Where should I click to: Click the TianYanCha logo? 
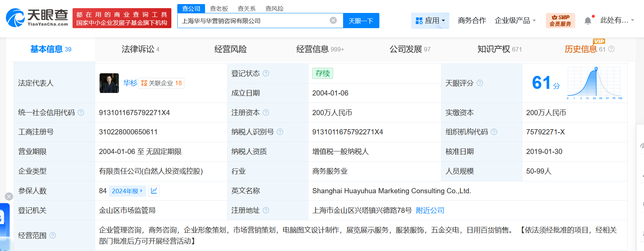[37, 18]
